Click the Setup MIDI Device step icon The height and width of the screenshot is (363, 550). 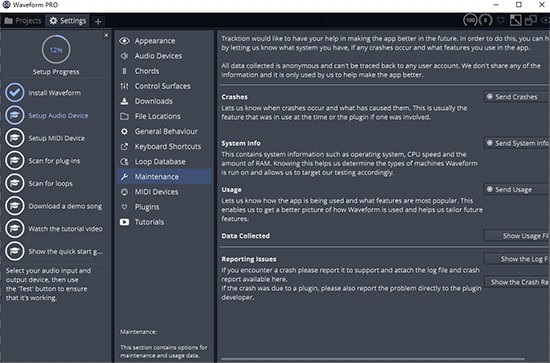coord(15,138)
